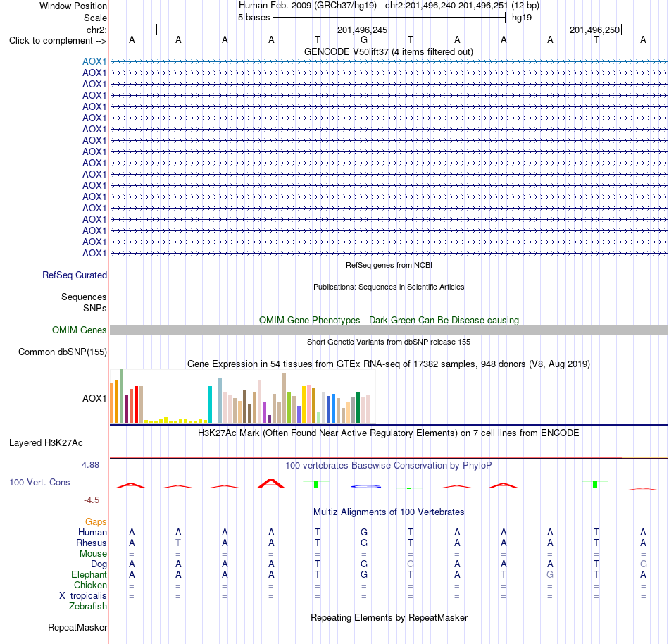Click the Zebrafish alignment row label
Screen dimensions: 669x644
tap(88, 606)
